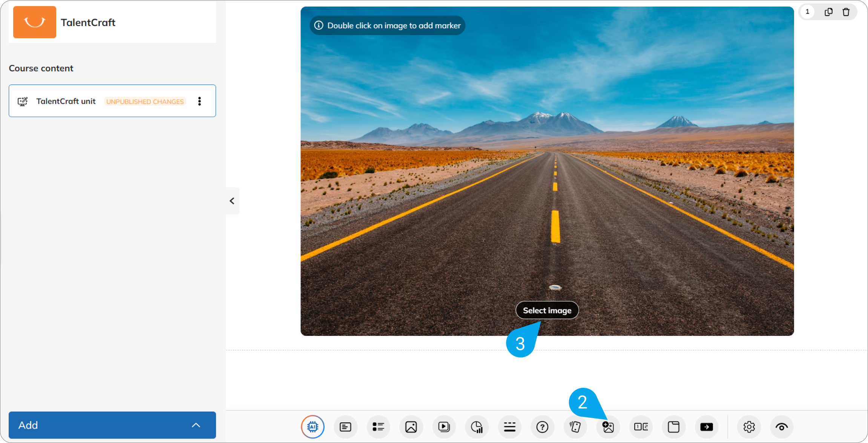Open the AI content generator tool
This screenshot has width=868, height=443.
pyautogui.click(x=313, y=427)
